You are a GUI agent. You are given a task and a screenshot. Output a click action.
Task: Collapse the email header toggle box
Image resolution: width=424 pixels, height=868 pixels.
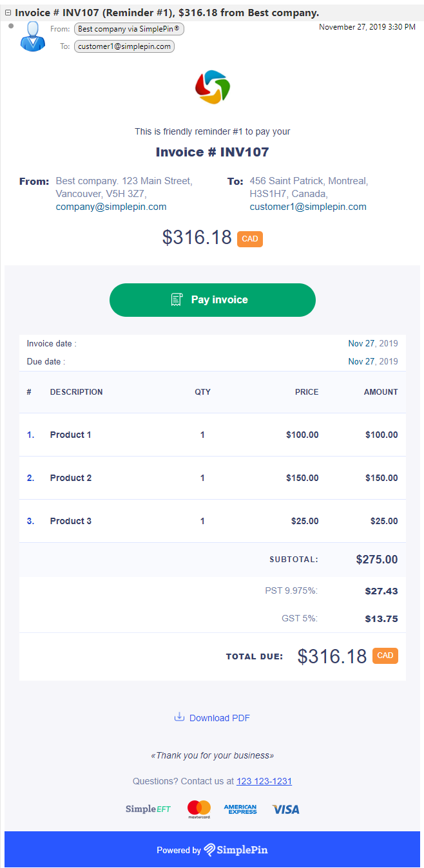pos(8,13)
